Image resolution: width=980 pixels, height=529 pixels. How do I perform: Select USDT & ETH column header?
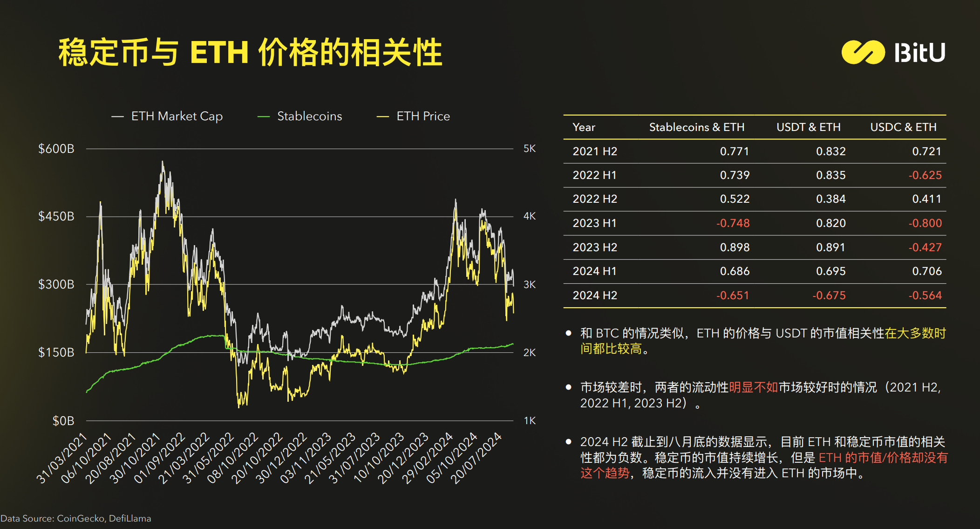click(x=808, y=127)
